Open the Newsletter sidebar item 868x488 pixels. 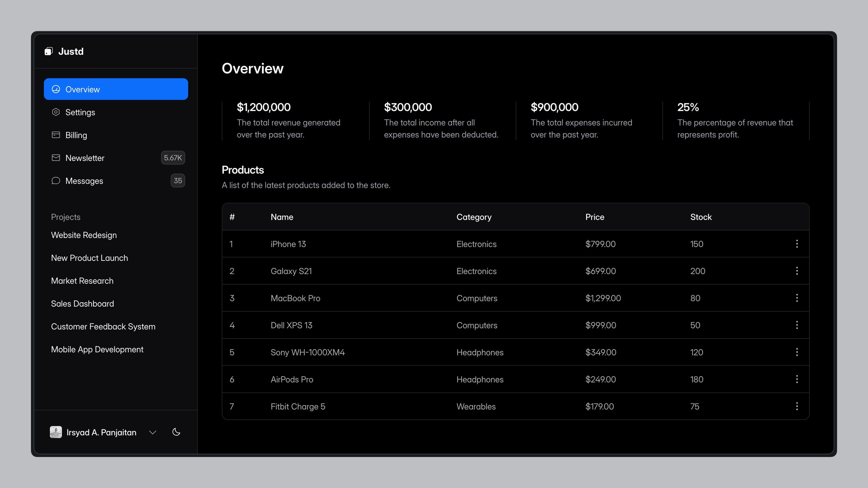tap(85, 158)
